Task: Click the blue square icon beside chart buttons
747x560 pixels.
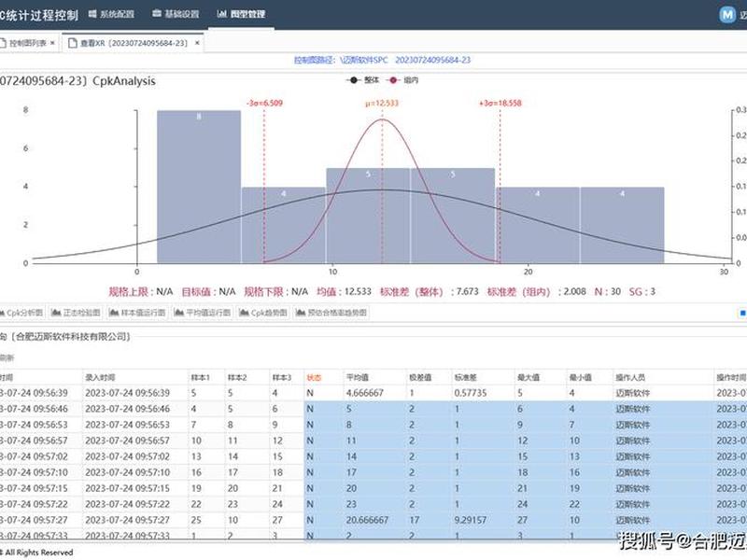Action: click(x=742, y=313)
